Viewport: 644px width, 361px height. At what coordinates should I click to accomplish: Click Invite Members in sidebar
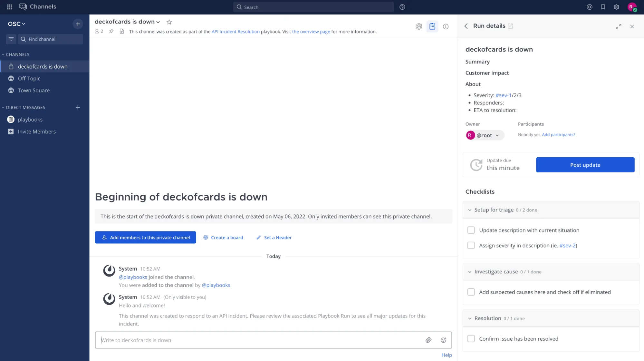click(37, 132)
